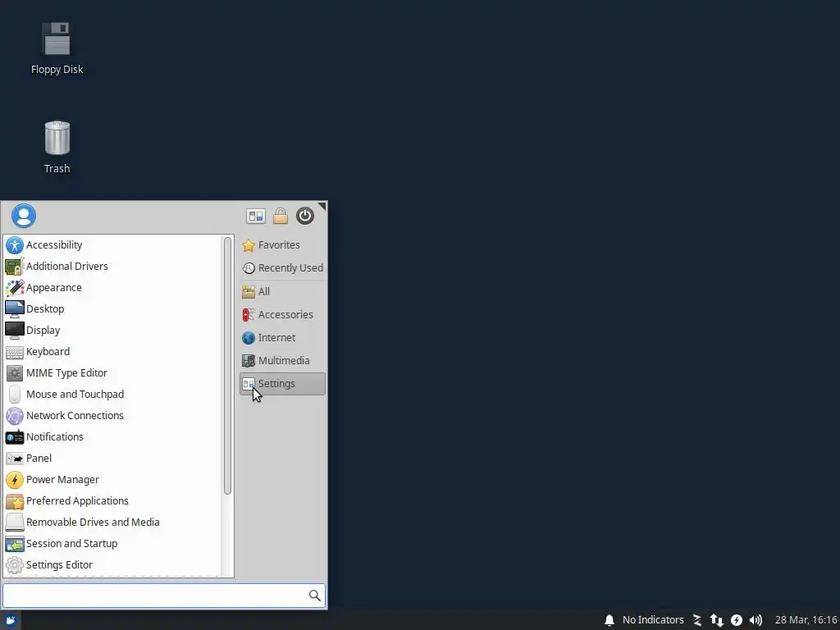The width and height of the screenshot is (840, 630).
Task: Select the Favorites category
Action: click(x=282, y=245)
